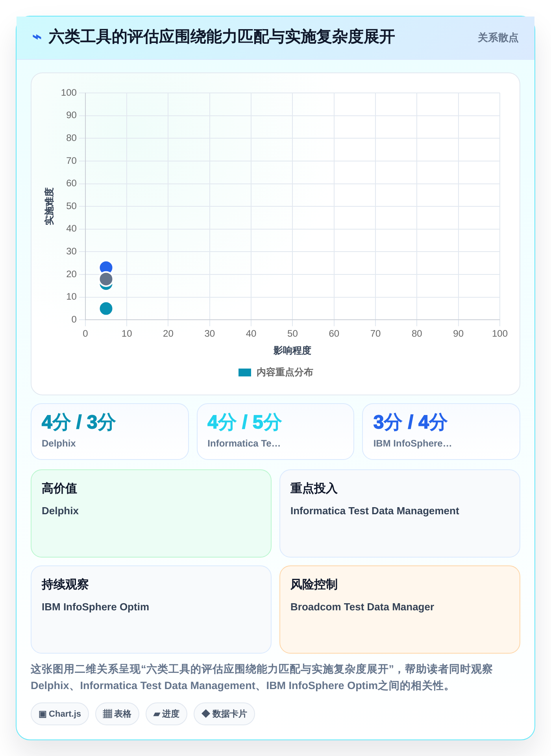551x756 pixels.
Task: Select the 重点投入 quadrant card
Action: point(400,513)
